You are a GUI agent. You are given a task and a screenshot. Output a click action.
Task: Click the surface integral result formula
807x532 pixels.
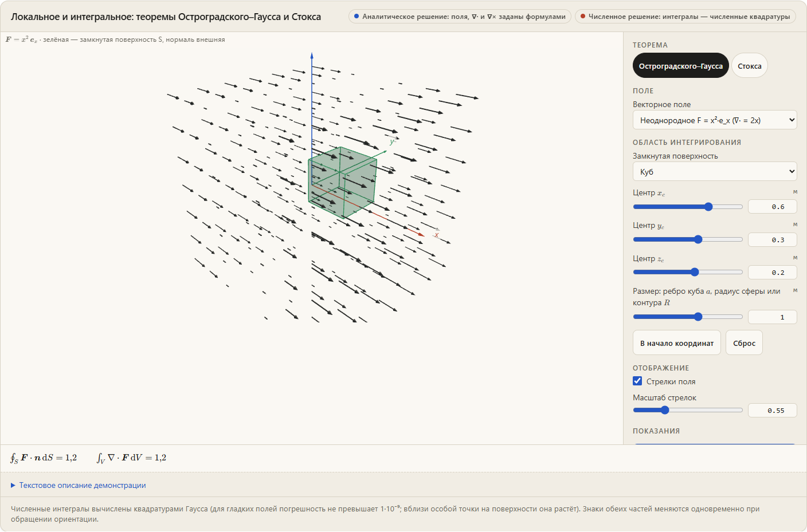(44, 458)
